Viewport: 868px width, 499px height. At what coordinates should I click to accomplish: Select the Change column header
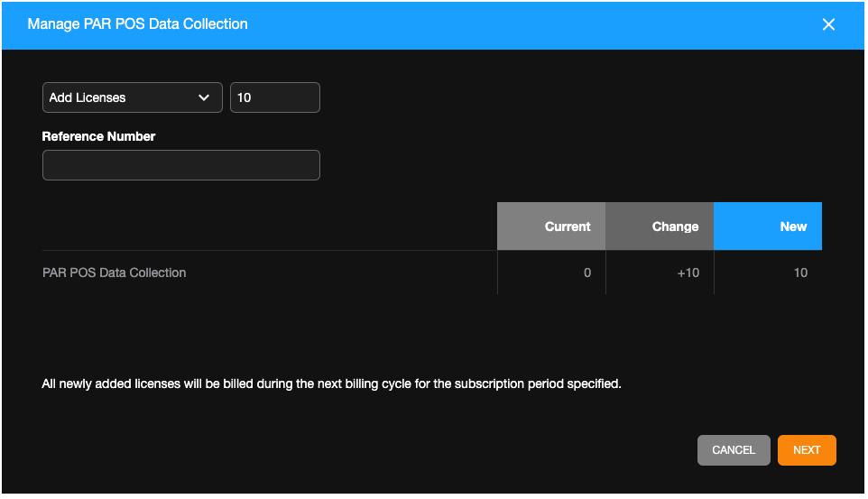660,226
